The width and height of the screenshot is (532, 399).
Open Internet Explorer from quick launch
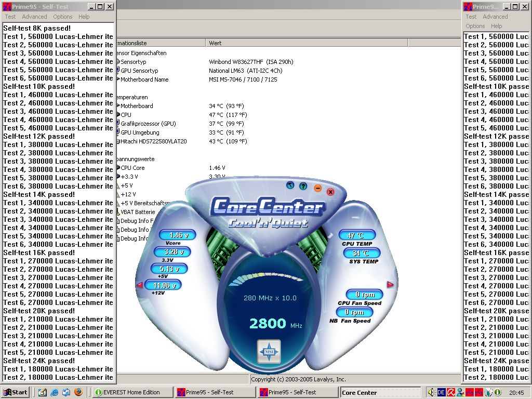point(55,392)
